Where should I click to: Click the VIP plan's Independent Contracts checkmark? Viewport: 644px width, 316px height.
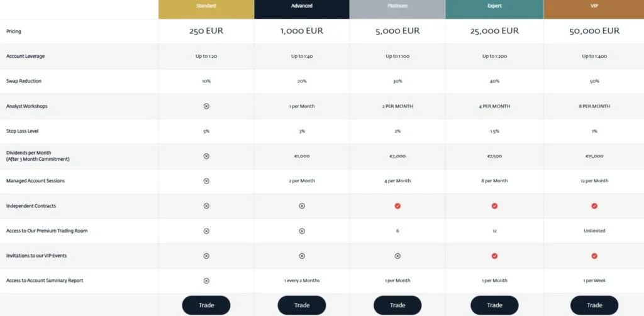[594, 205]
